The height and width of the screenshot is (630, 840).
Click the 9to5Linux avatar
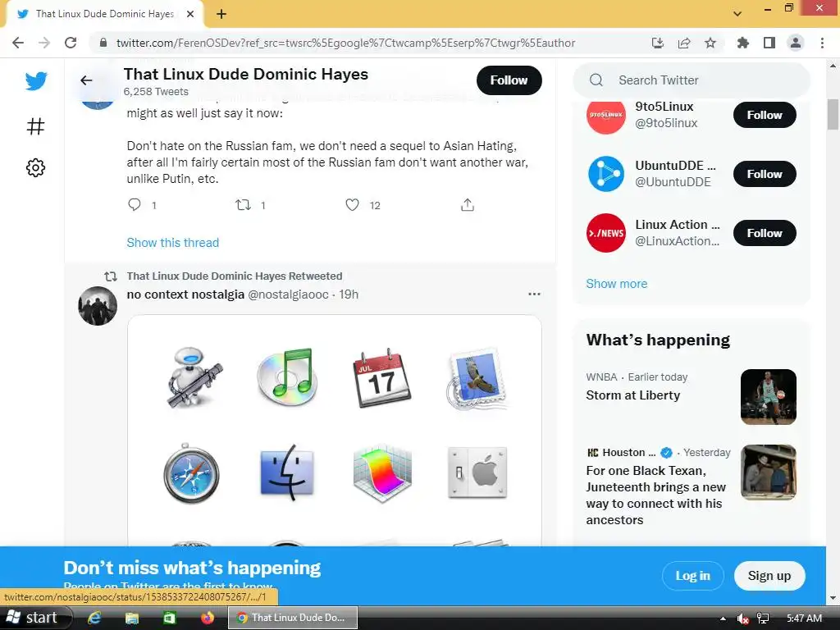[606, 115]
